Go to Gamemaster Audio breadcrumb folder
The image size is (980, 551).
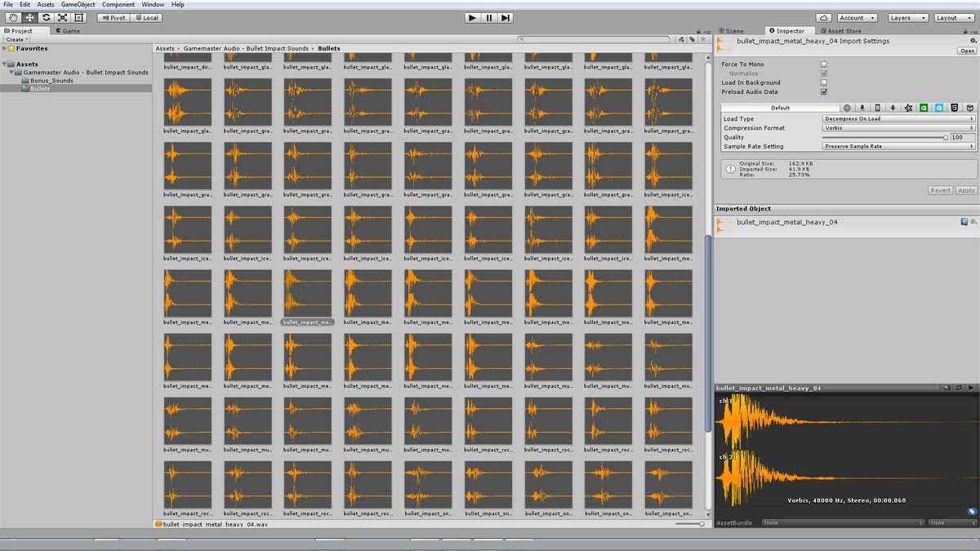click(x=246, y=48)
